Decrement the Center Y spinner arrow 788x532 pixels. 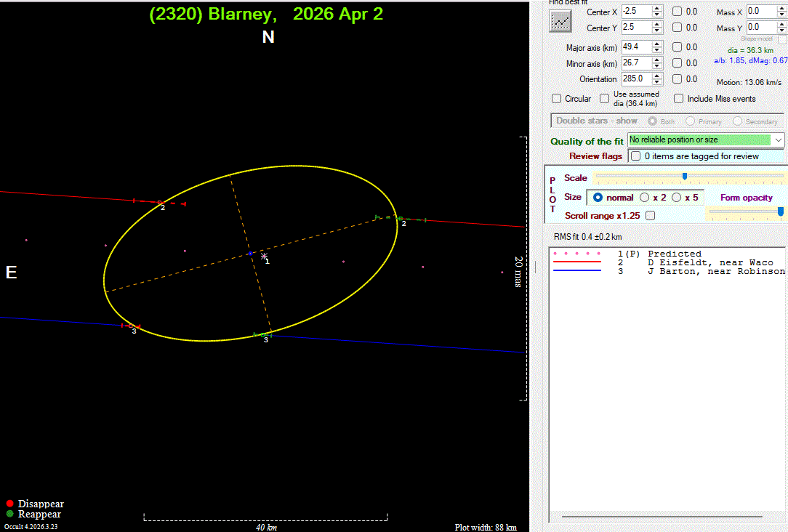(x=657, y=31)
